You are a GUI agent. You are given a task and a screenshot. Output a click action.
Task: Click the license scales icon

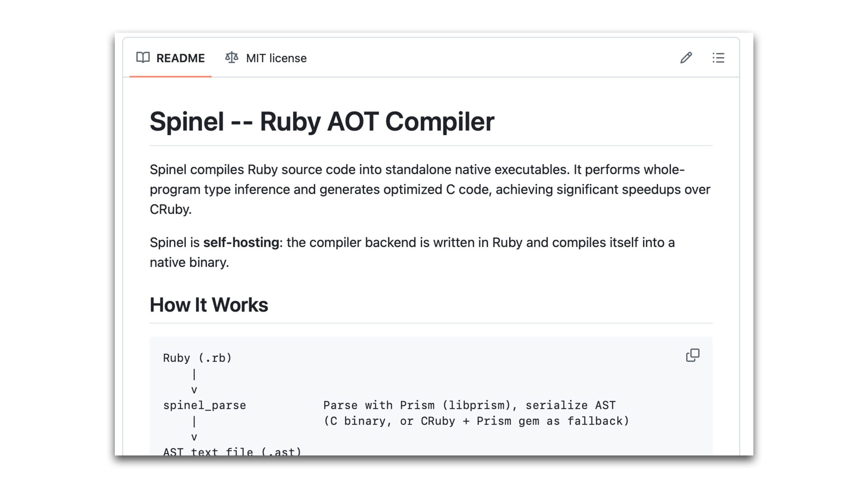tap(231, 58)
